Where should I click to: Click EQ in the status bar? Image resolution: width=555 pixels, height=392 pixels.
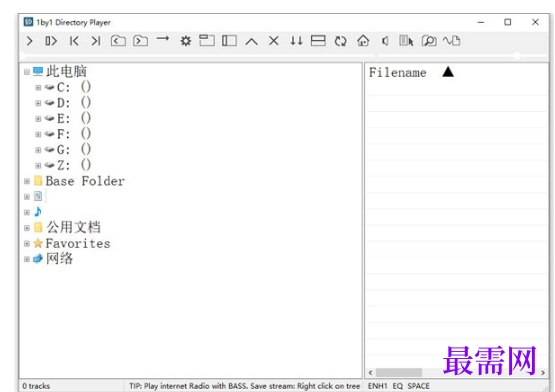click(398, 386)
